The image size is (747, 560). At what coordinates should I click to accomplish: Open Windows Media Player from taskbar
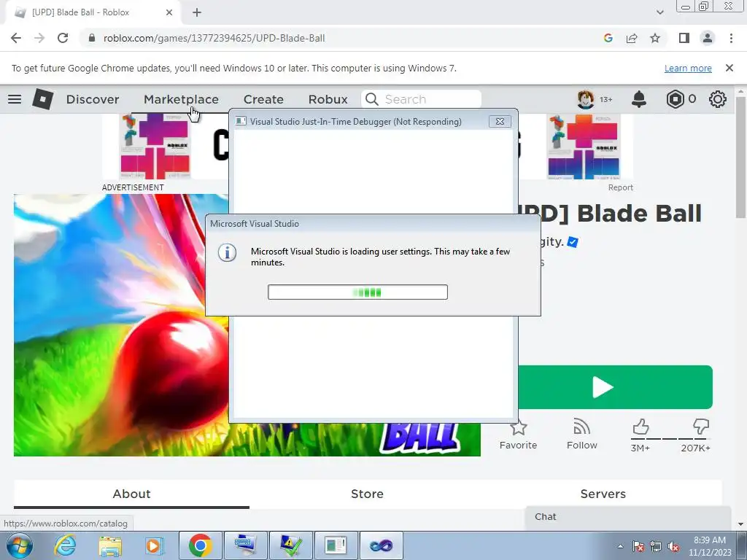pos(154,545)
